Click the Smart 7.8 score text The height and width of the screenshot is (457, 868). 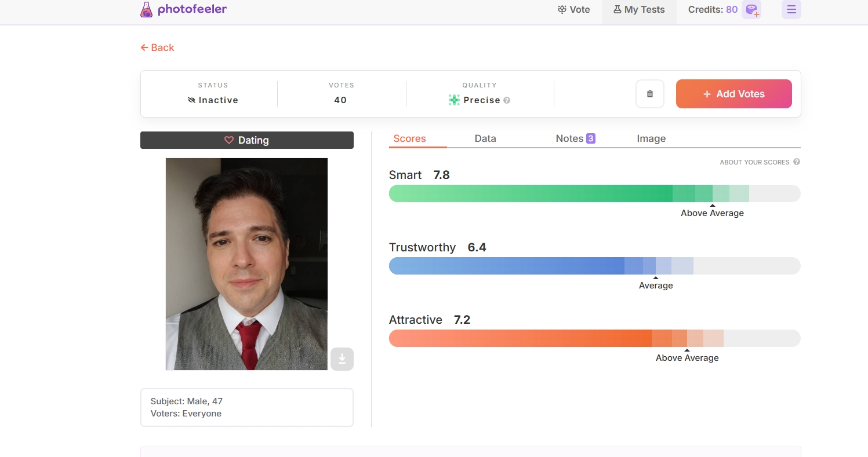(x=419, y=175)
